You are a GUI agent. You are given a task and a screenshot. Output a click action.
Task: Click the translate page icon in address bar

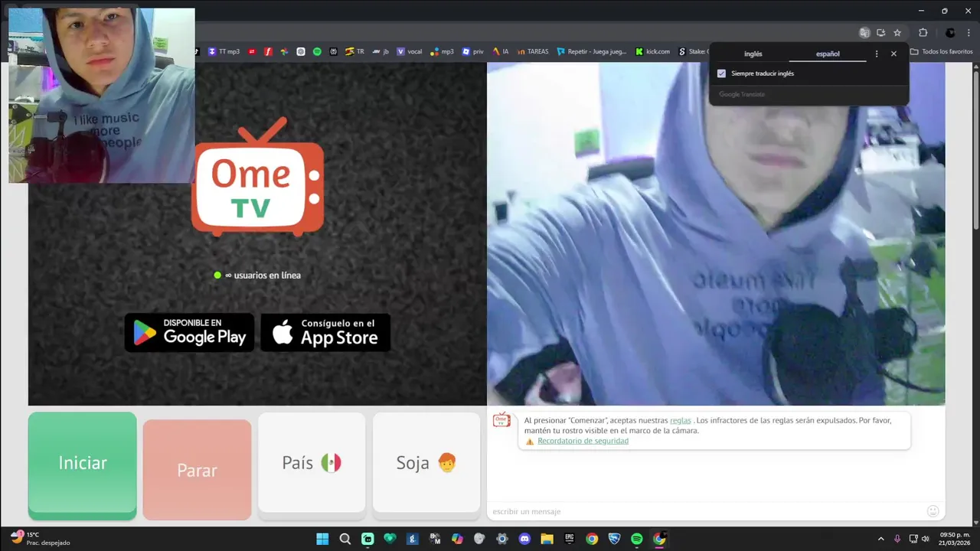pyautogui.click(x=864, y=33)
